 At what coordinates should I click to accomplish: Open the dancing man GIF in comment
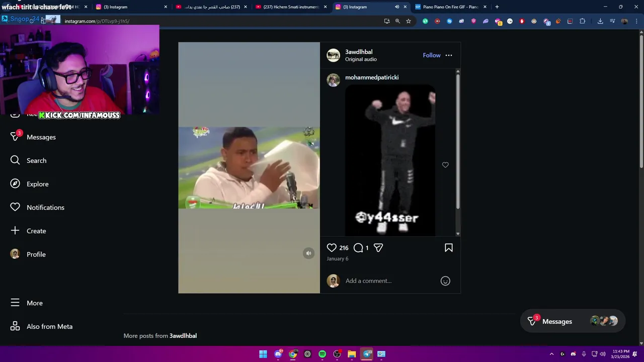coord(390,160)
